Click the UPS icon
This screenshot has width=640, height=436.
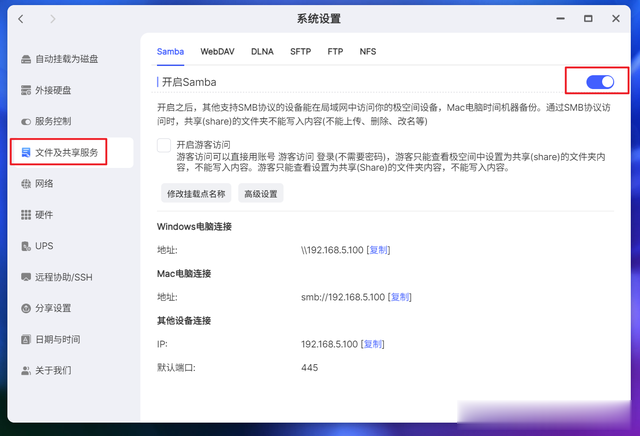coord(26,246)
